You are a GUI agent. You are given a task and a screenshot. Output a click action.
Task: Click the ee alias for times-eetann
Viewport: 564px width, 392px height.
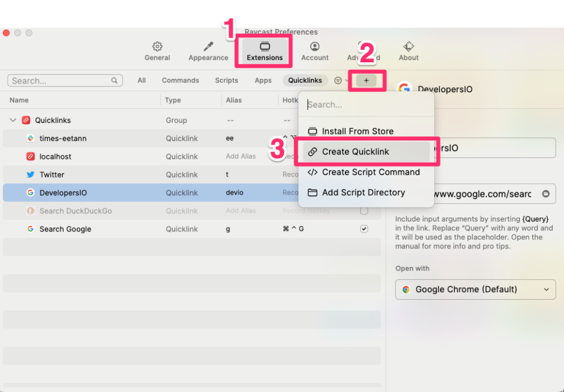click(x=230, y=138)
